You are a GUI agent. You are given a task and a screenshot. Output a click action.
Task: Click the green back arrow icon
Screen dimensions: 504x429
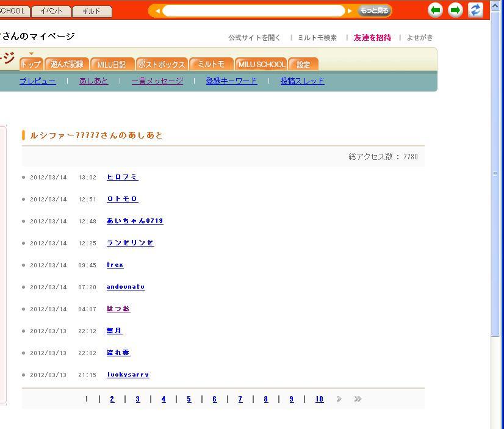pos(435,10)
